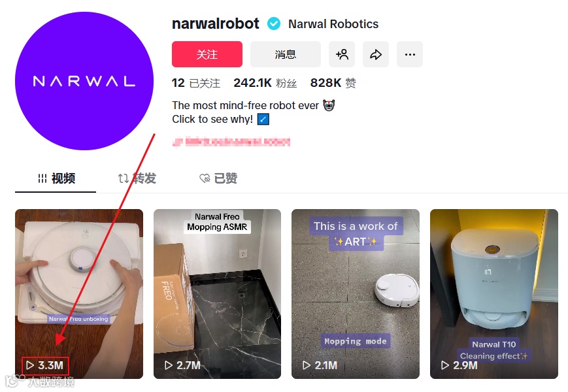Click the 12 已关注 following count

pyautogui.click(x=196, y=83)
